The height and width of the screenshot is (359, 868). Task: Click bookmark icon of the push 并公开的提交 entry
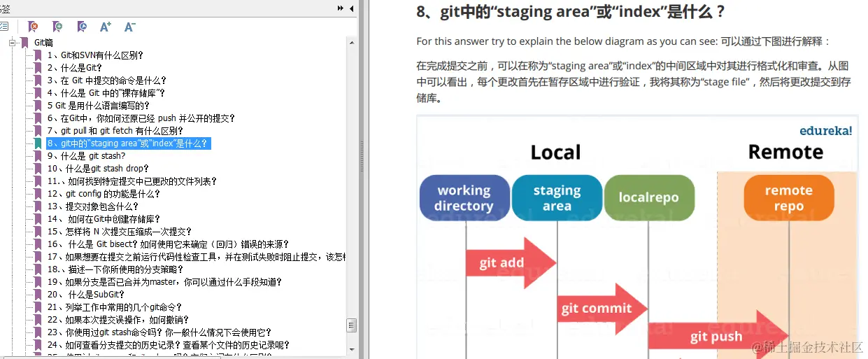click(x=38, y=118)
